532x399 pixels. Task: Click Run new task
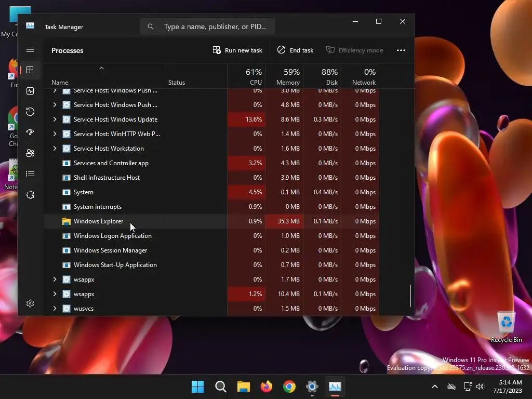coord(237,50)
